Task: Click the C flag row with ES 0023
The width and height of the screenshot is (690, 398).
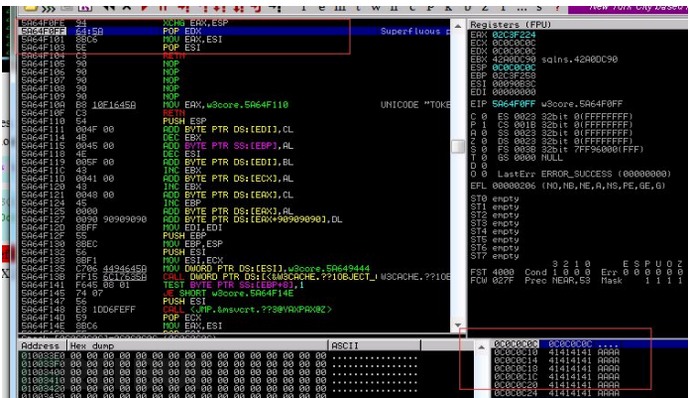Action: 551,117
